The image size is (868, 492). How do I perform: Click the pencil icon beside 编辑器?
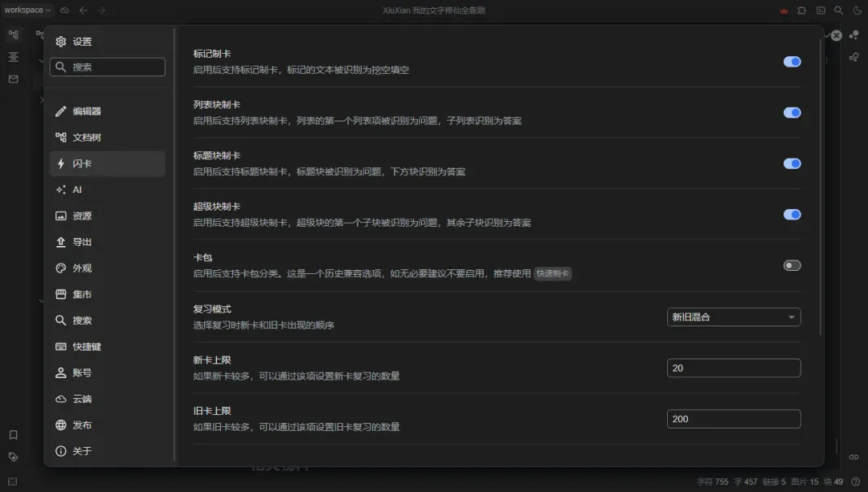[61, 111]
